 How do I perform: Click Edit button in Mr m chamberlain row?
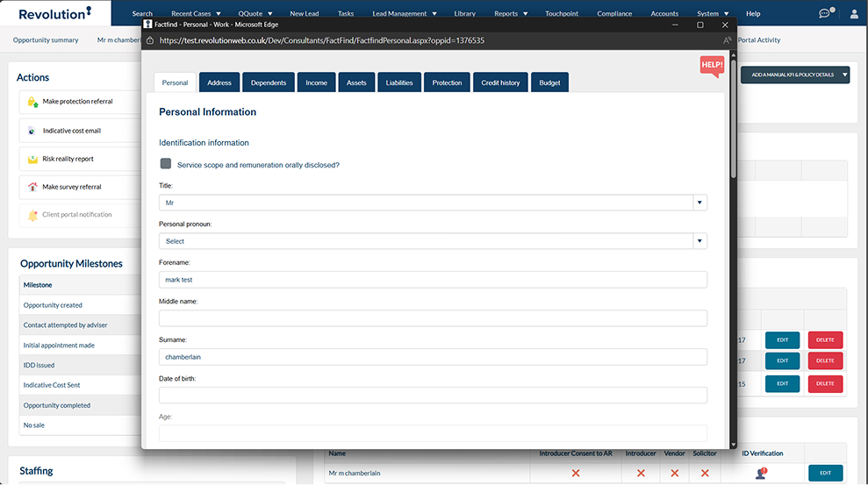[825, 473]
